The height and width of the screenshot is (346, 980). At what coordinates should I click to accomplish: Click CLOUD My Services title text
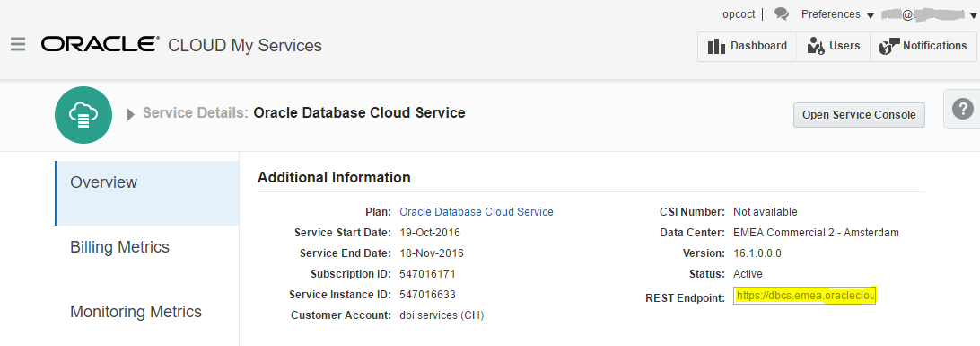(245, 46)
